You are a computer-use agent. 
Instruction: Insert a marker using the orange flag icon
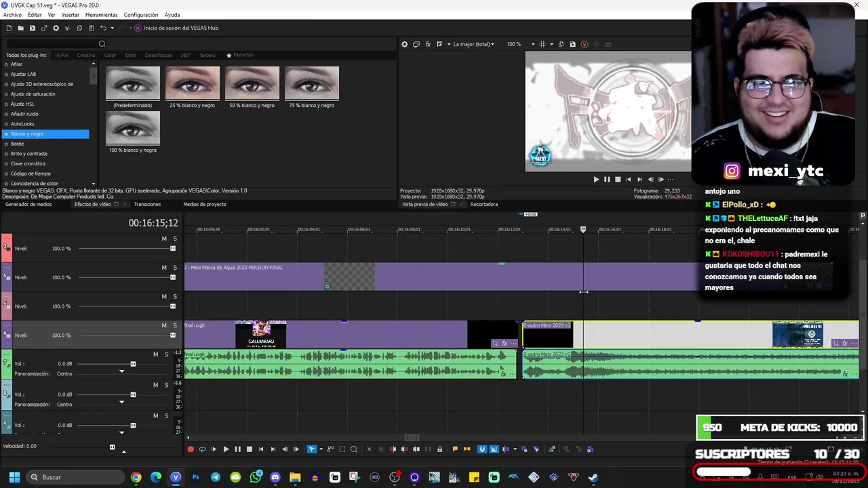pyautogui.click(x=455, y=449)
